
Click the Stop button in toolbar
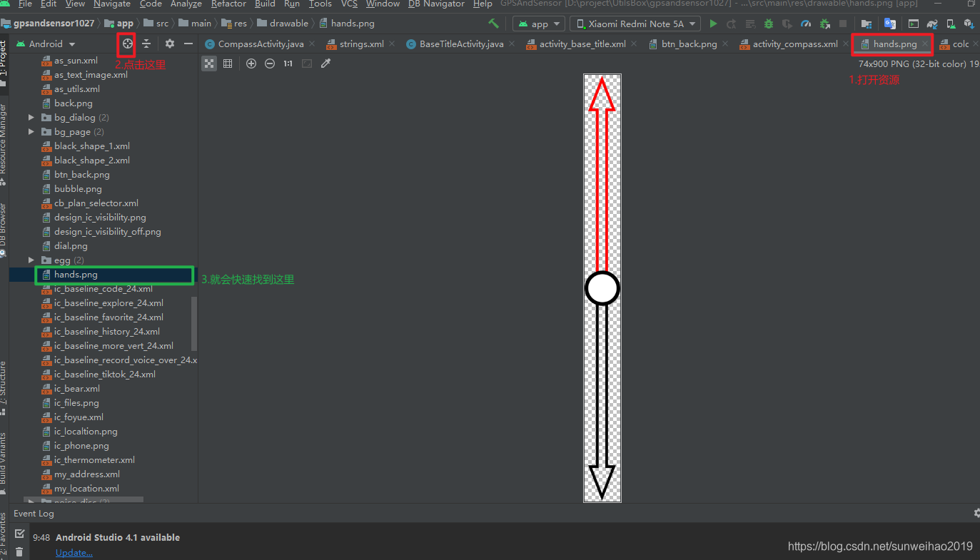click(843, 24)
